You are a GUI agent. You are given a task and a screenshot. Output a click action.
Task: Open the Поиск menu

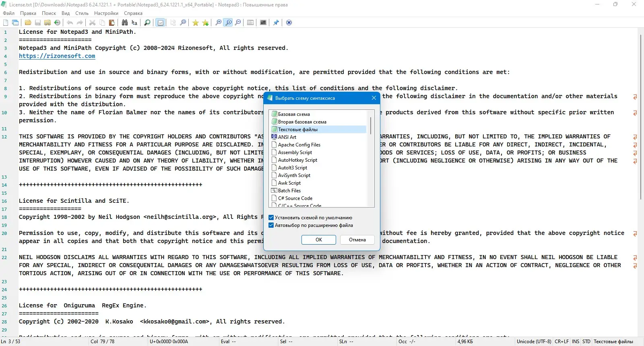(x=49, y=13)
